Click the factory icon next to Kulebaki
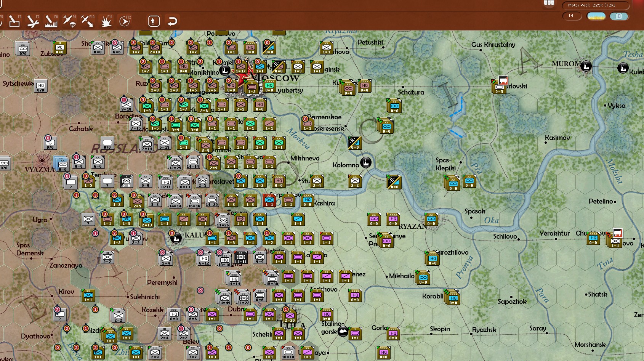 coord(623,69)
